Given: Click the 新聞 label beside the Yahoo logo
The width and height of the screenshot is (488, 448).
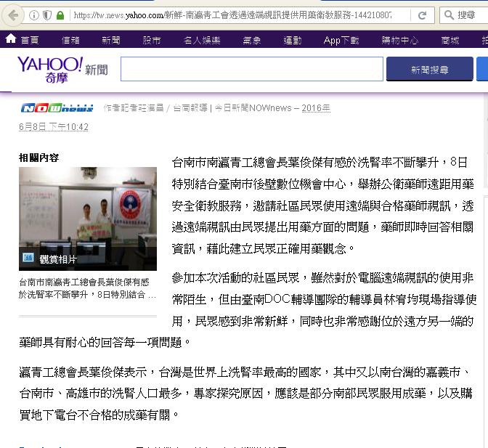Looking at the screenshot, I should coord(97,70).
